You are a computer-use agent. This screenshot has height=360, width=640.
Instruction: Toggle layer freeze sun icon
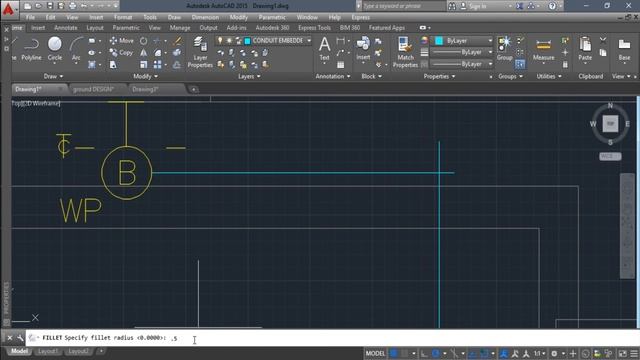[229, 40]
